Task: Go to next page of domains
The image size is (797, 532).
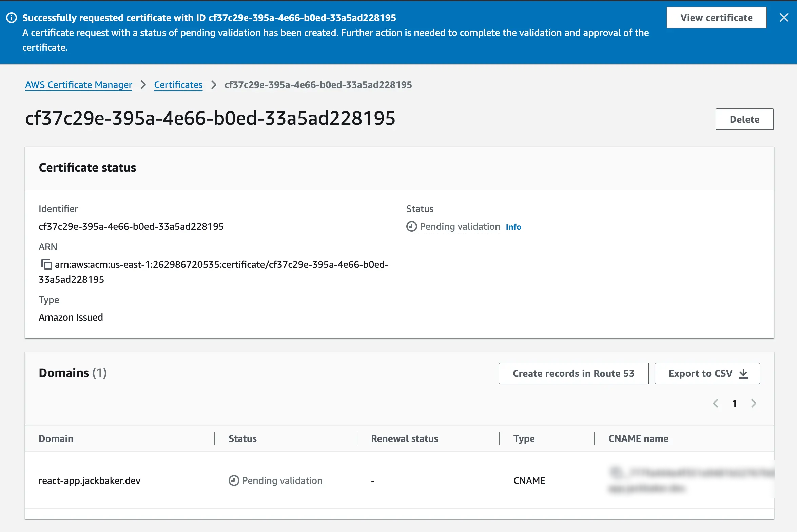Action: coord(754,404)
